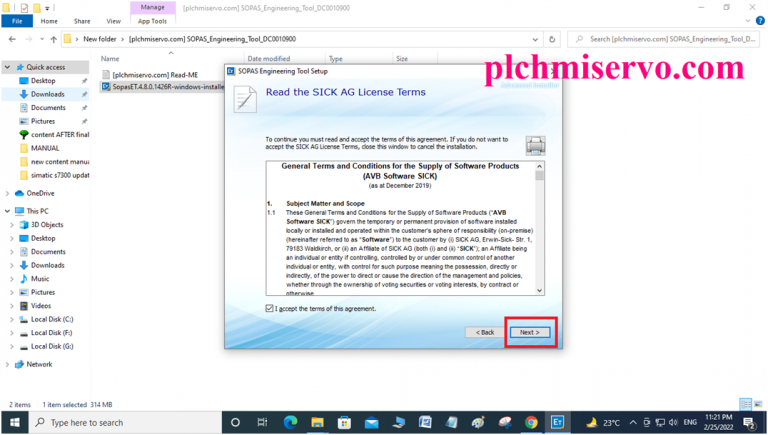Image resolution: width=768 pixels, height=435 pixels.
Task: Open Pictures under Quick access
Action: 43,121
